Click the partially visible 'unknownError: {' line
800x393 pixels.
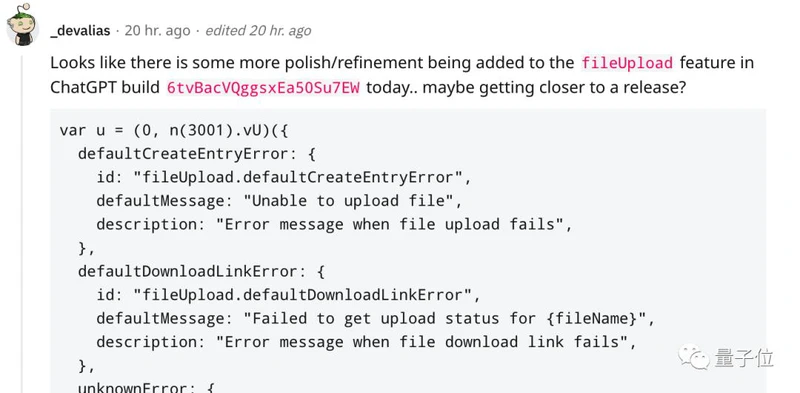pyautogui.click(x=146, y=388)
